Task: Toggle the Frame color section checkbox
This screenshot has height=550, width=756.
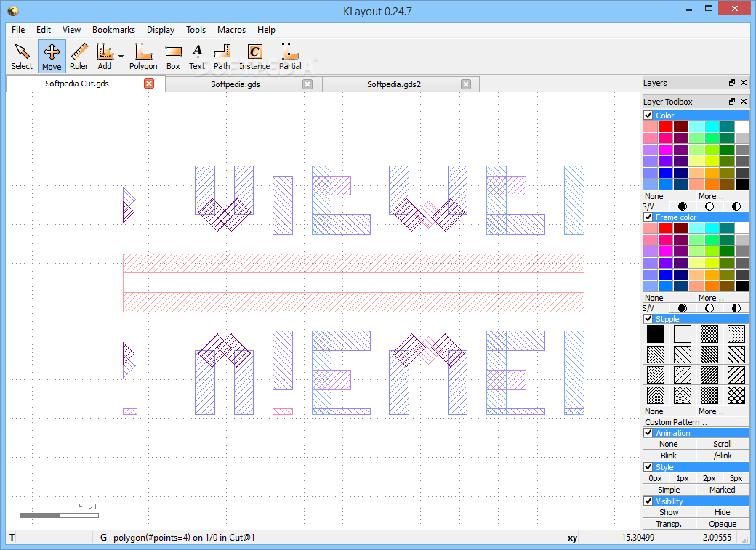Action: [648, 217]
